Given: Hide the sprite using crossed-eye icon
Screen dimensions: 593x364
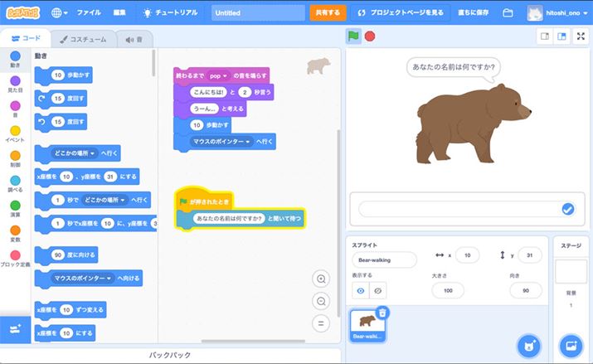Looking at the screenshot, I should 380,291.
